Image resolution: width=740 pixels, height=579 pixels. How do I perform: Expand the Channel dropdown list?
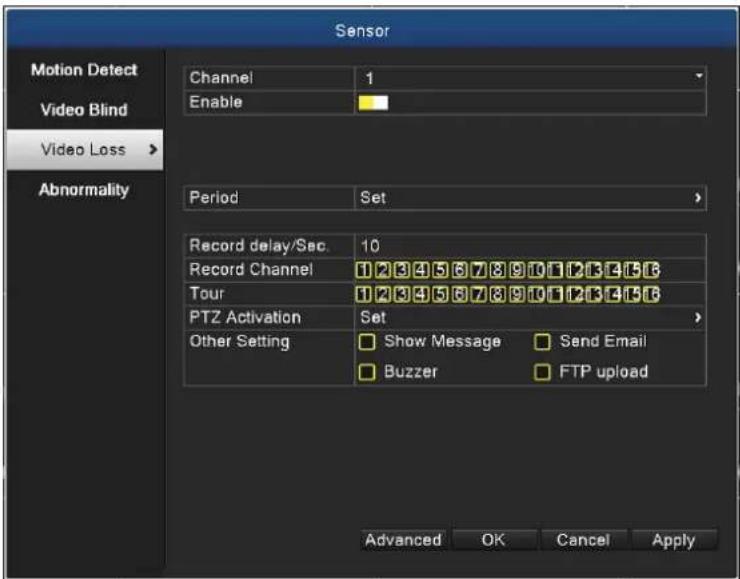click(530, 78)
